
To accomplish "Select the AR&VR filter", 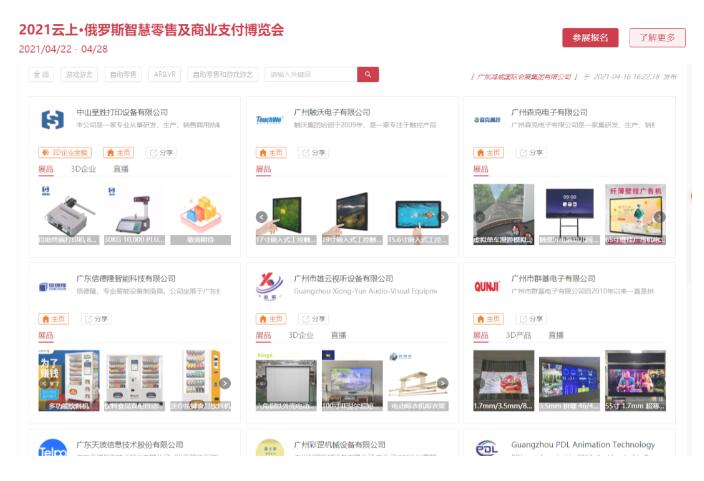I will click(x=164, y=75).
